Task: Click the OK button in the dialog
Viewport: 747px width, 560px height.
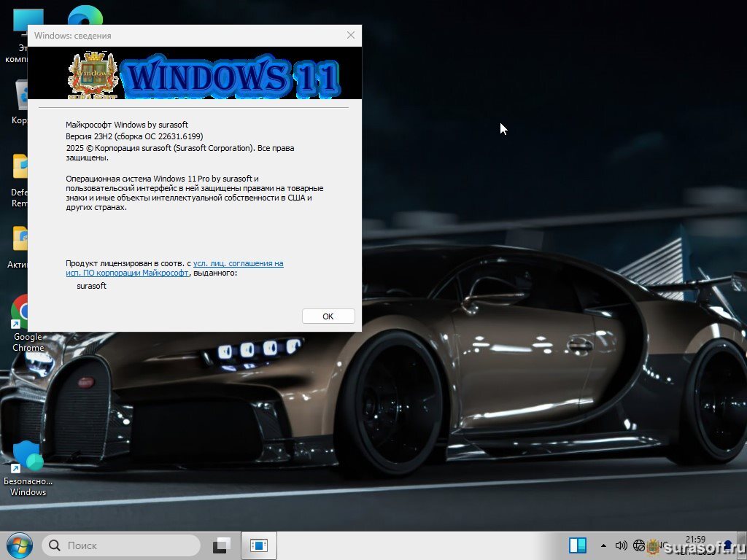Action: (x=328, y=316)
